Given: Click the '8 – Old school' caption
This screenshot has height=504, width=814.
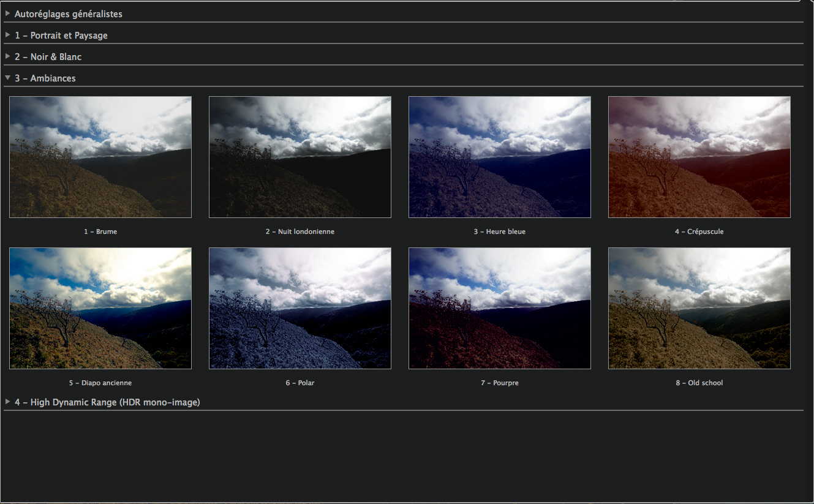Looking at the screenshot, I should pyautogui.click(x=699, y=383).
